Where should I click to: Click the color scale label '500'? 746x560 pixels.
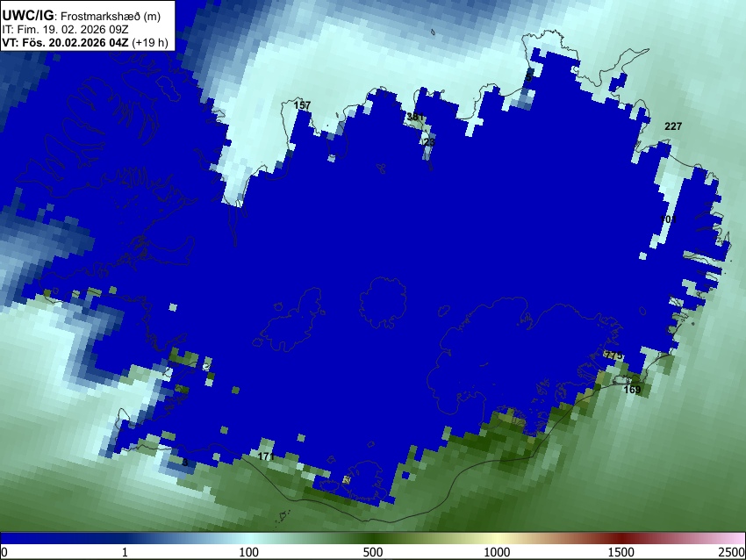click(x=373, y=552)
